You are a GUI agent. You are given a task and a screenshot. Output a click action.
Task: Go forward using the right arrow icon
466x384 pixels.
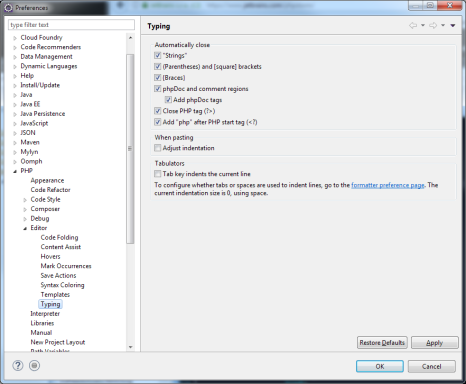pos(433,25)
